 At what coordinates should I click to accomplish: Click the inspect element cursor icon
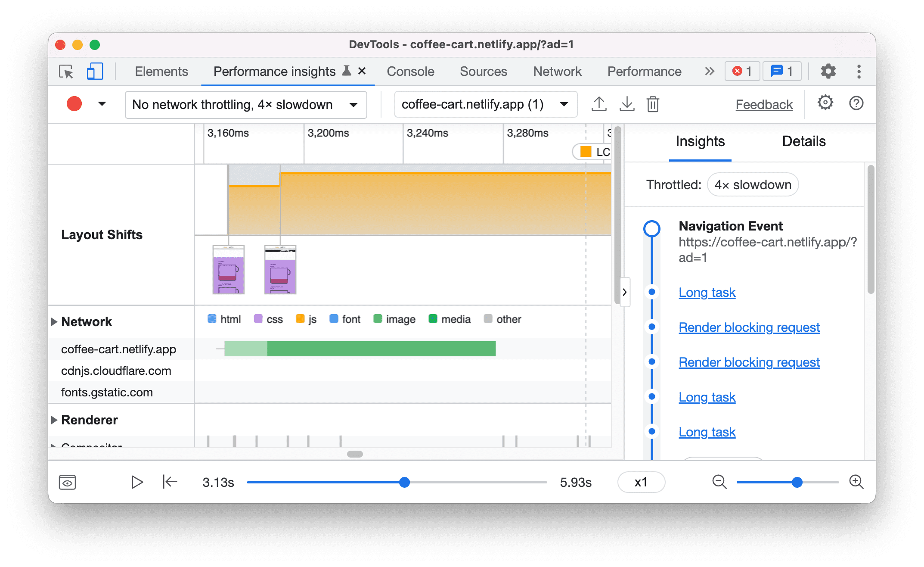click(66, 71)
